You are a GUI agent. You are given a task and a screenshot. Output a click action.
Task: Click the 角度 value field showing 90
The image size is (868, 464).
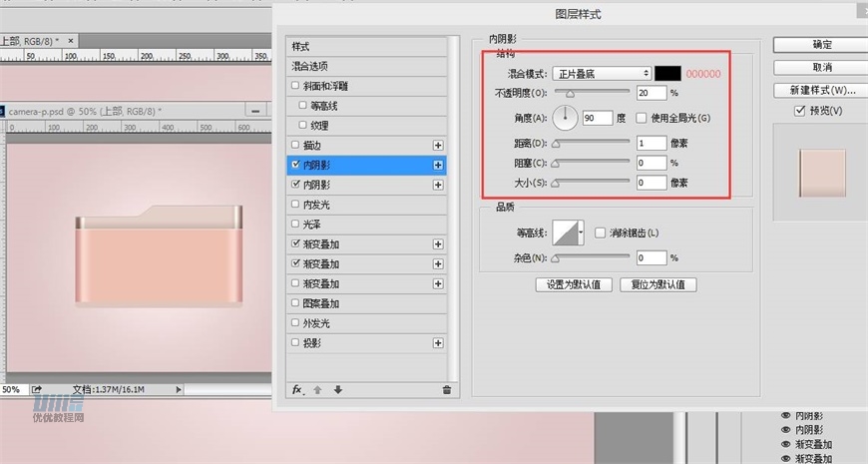pyautogui.click(x=598, y=118)
